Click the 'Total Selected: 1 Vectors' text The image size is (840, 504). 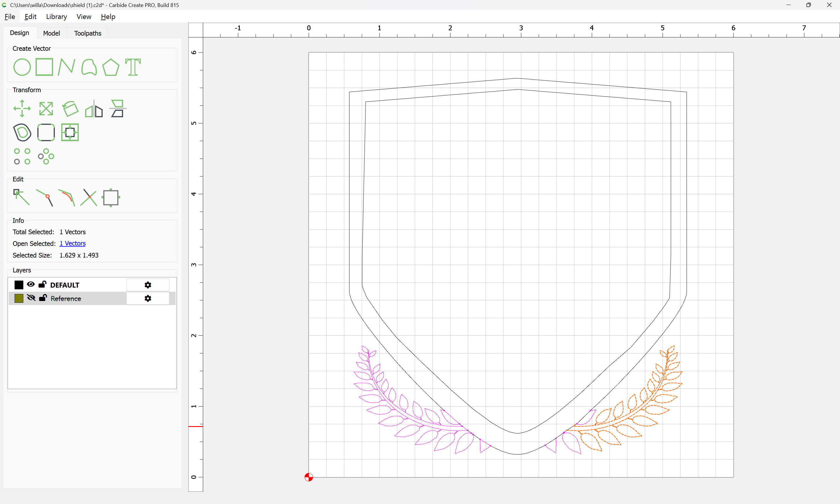point(49,232)
